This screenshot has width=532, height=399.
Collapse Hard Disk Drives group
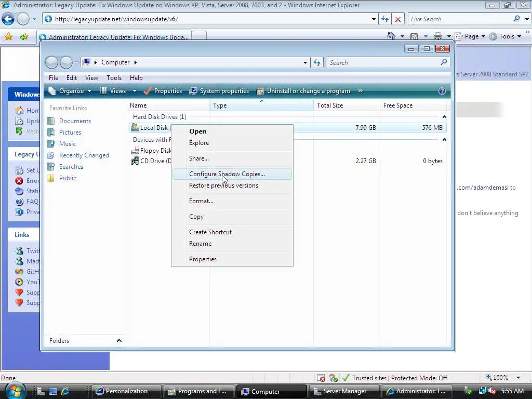coord(444,117)
